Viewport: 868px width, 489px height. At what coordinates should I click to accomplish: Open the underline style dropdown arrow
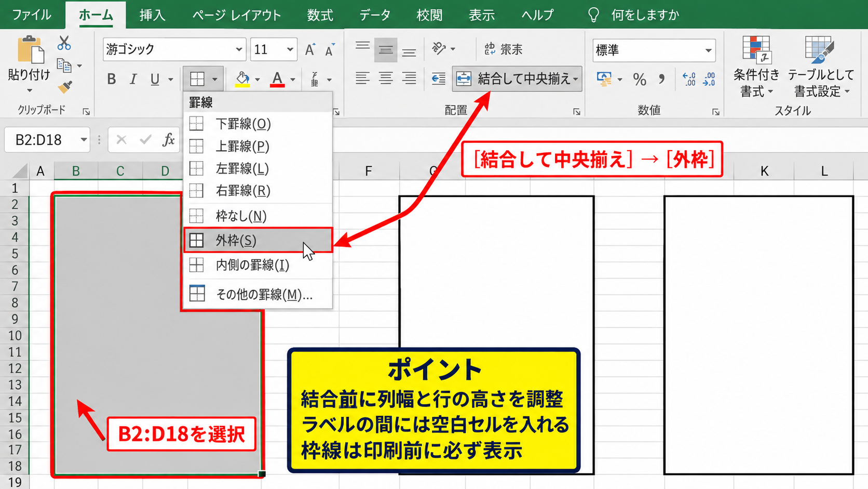pos(170,80)
